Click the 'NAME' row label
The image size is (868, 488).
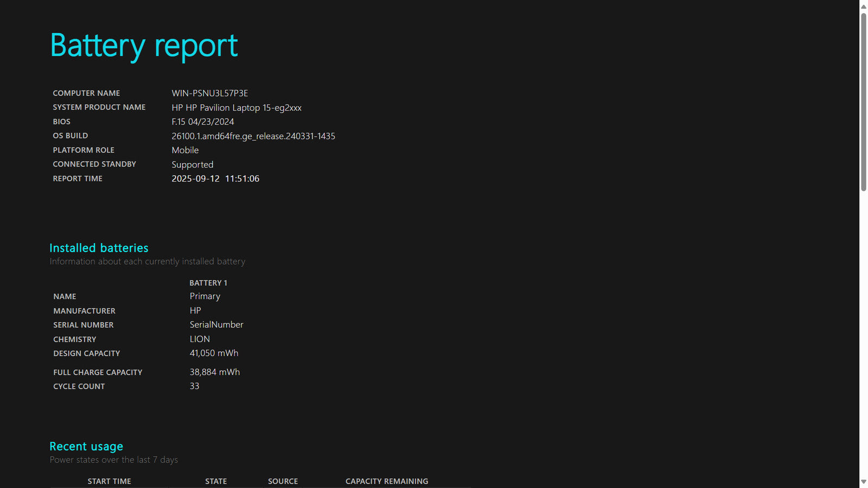65,297
